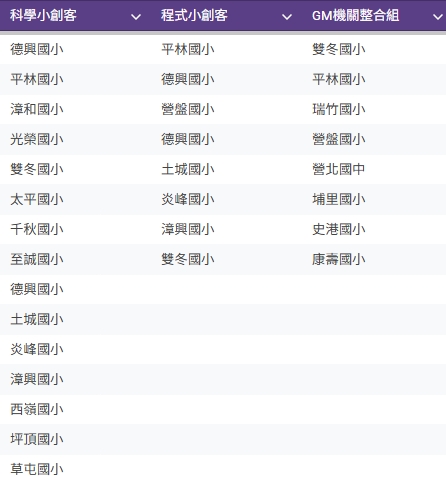The width and height of the screenshot is (446, 482).
Task: Select 坪頂國小 cell
Action: click(37, 439)
